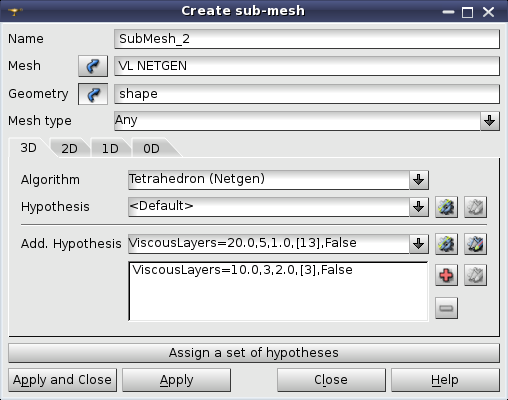Select ViscousLayers=10.0,3,2.0,[3],False list entry
Image resolution: width=508 pixels, height=400 pixels.
pos(242,270)
